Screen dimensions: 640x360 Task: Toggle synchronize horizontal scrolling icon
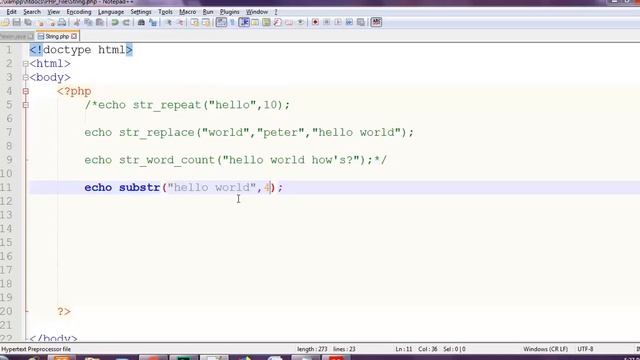[x=206, y=22]
